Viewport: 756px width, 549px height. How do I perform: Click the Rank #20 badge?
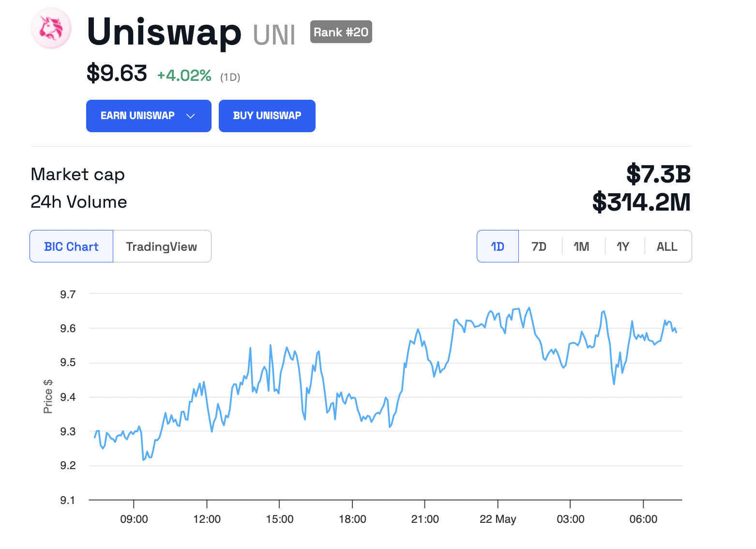pyautogui.click(x=341, y=32)
